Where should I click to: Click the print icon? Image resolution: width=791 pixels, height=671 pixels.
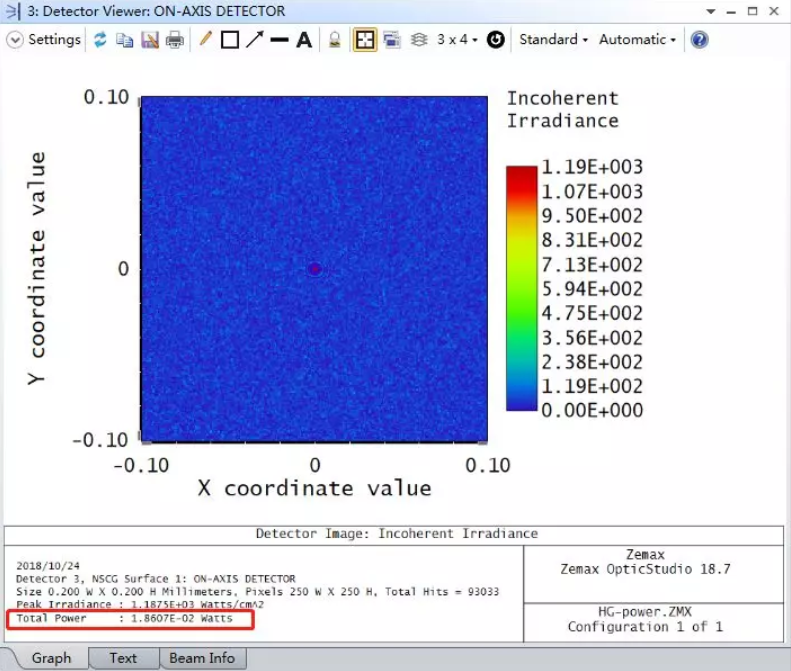(x=175, y=40)
